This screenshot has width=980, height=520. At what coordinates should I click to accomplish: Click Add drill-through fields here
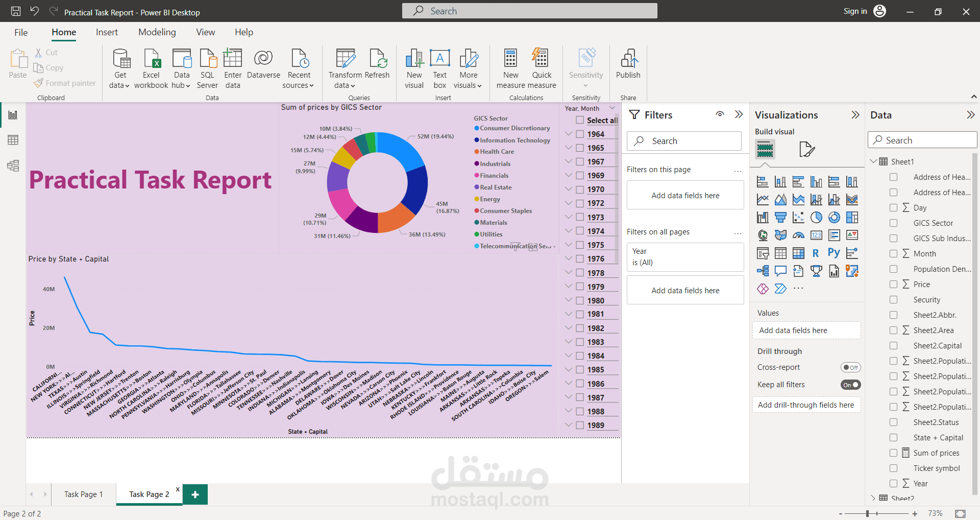[806, 405]
